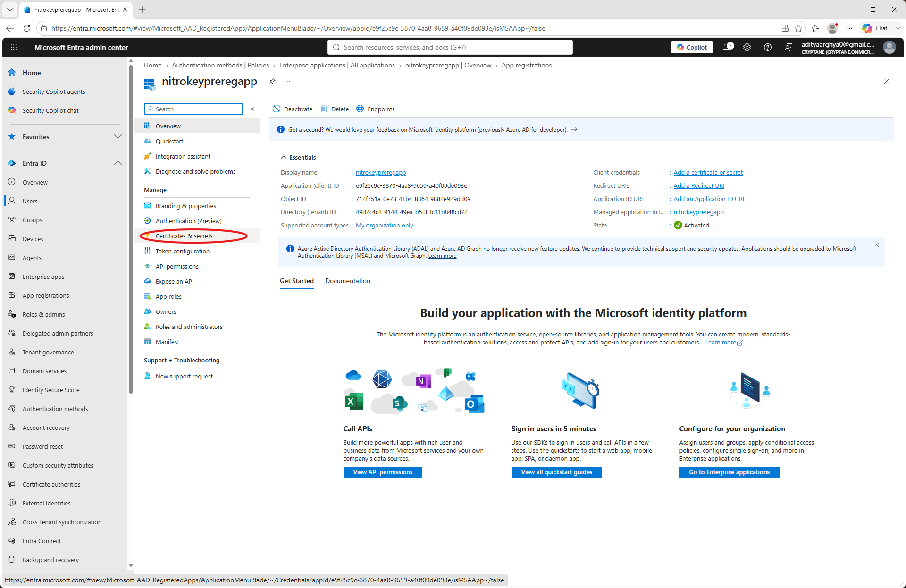
Task: Dismiss the ADAL info banner
Action: tap(877, 245)
